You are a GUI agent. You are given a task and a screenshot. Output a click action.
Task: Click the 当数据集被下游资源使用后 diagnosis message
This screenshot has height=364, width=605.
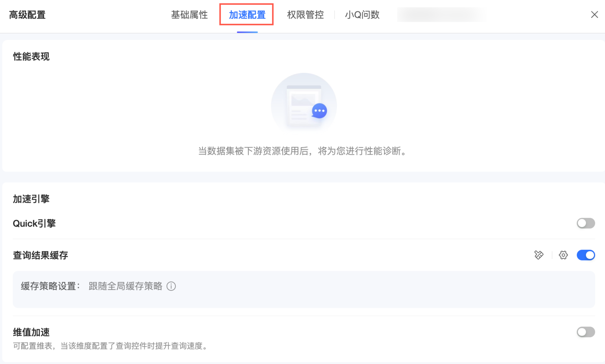click(x=303, y=151)
